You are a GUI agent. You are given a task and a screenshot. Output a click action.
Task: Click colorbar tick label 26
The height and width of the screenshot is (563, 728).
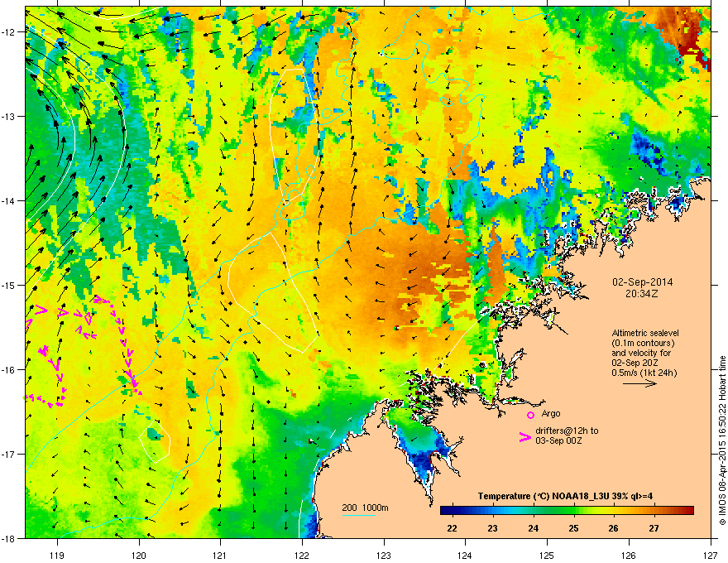click(613, 528)
